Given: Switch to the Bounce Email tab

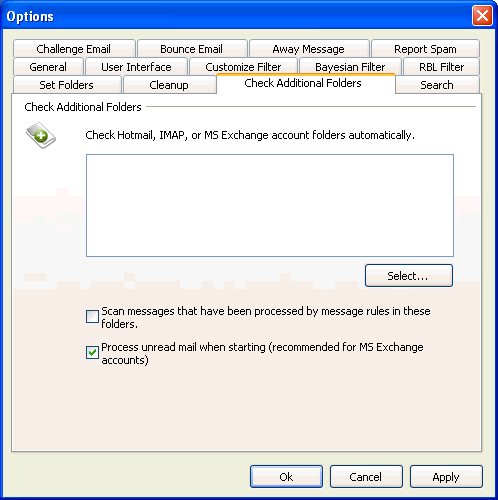Looking at the screenshot, I should 192,49.
